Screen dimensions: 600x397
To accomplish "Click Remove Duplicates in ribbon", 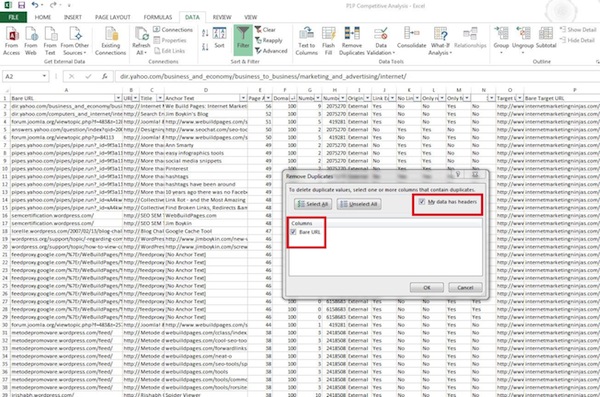I will click(x=352, y=41).
